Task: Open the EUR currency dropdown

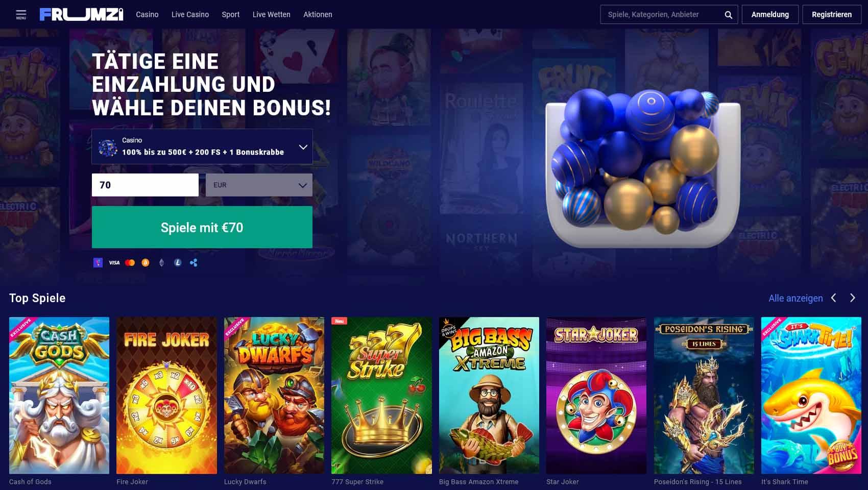Action: [259, 185]
